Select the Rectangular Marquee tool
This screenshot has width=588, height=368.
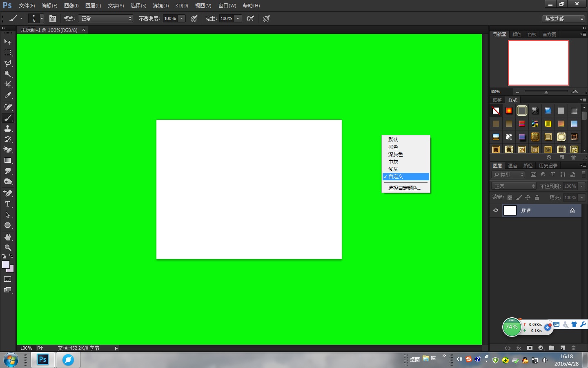pos(8,53)
